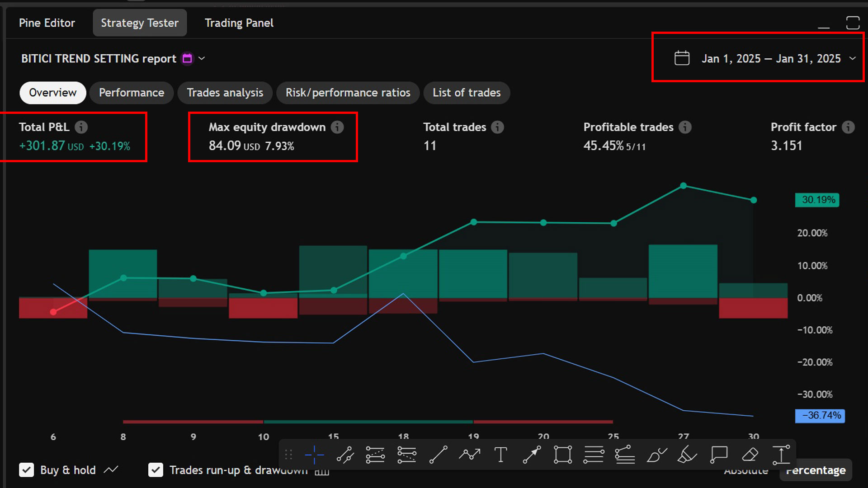Activate the Eraser tool
The image size is (868, 488).
click(x=750, y=455)
